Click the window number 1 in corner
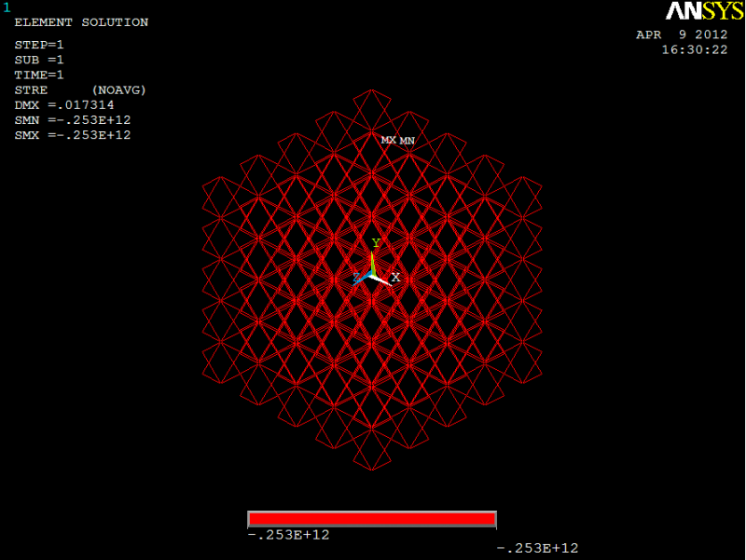The image size is (746, 560). coord(7,7)
